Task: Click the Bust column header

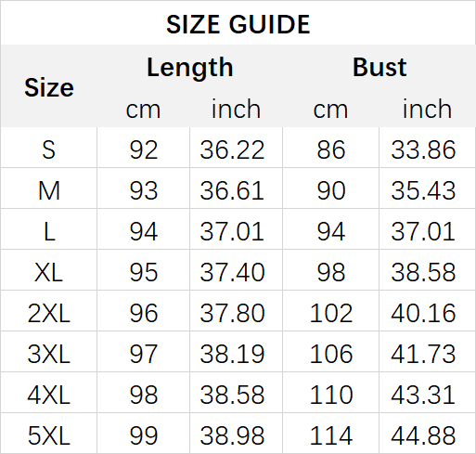Action: [x=380, y=67]
